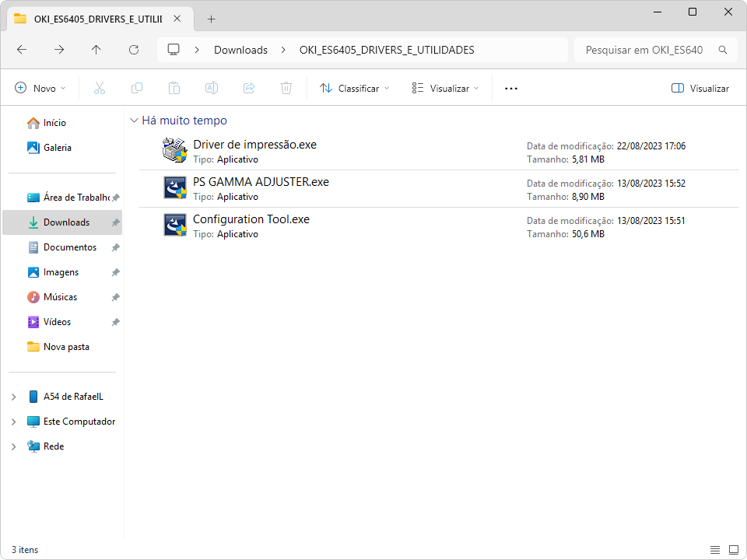Open the Visualizar layout dropdown
The image size is (747, 560).
pos(445,88)
